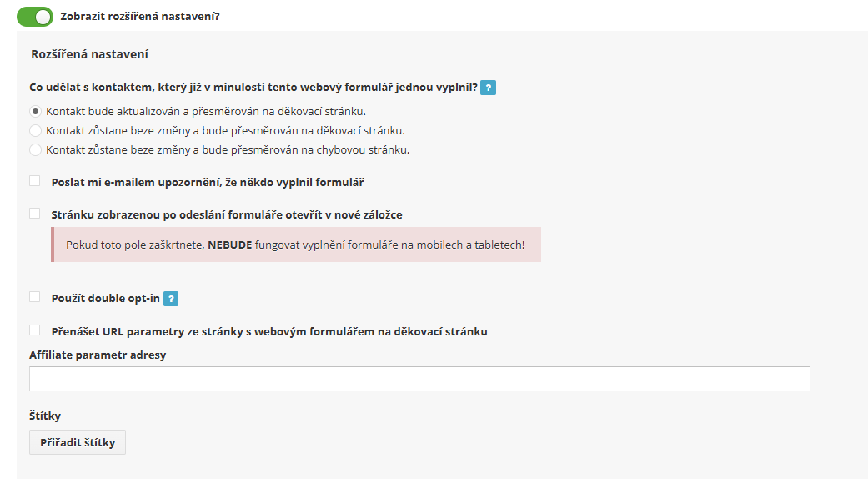Image resolution: width=868 pixels, height=479 pixels.
Task: Turn off the Zobrazit rozšířená nastavení switch
Action: click(x=35, y=17)
